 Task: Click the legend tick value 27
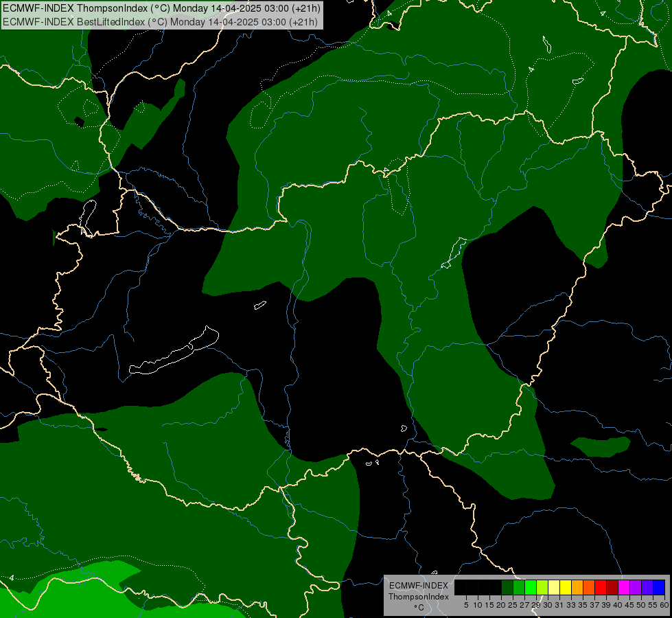click(x=524, y=605)
